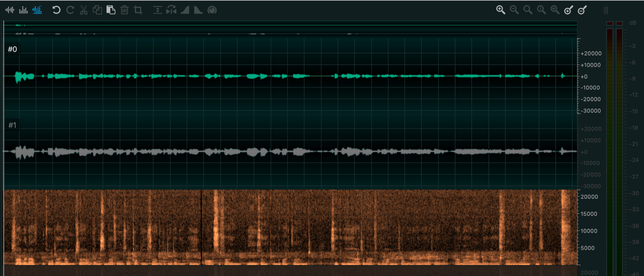
Task: Copy the selected audio
Action: point(97,10)
